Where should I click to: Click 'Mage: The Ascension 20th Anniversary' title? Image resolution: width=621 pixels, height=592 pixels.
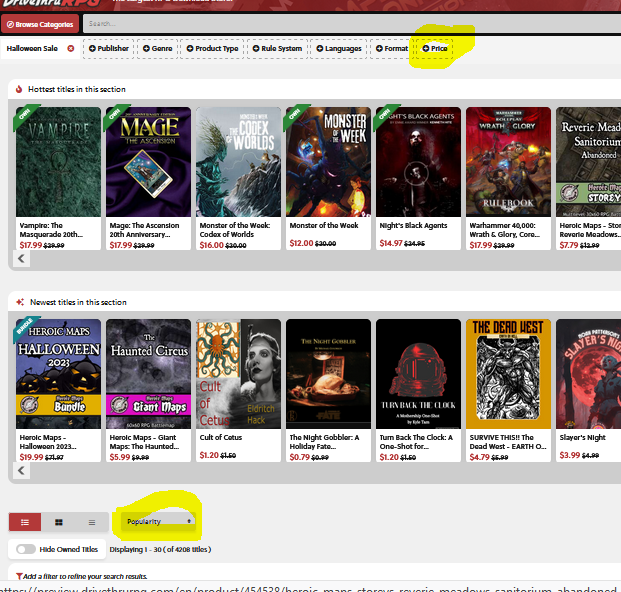pyautogui.click(x=145, y=230)
